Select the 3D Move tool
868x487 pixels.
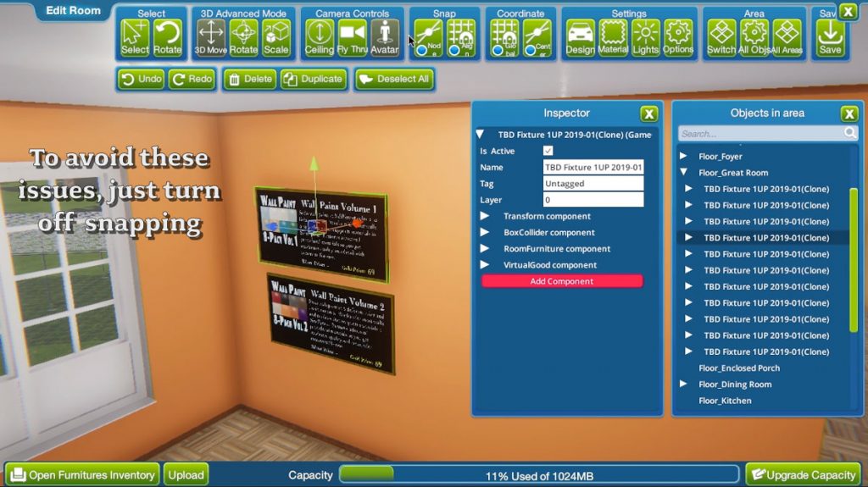[x=211, y=37]
